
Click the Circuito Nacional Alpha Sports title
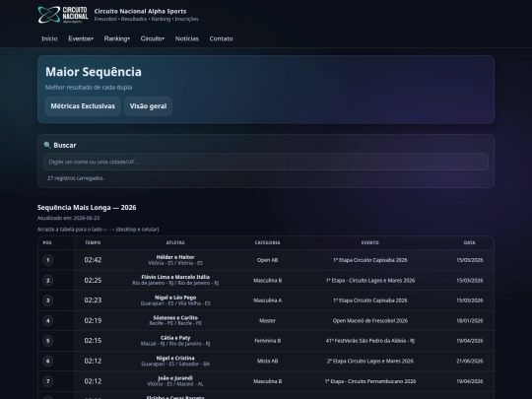(140, 11)
